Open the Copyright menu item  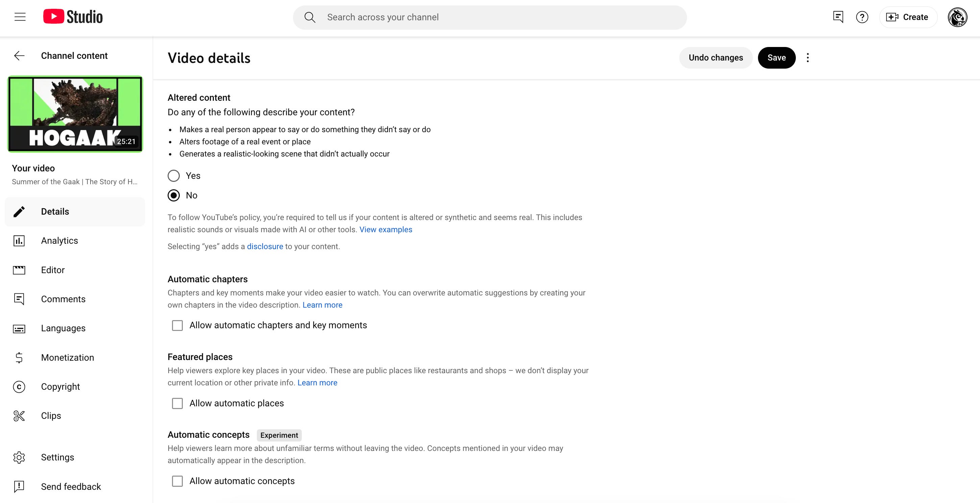pyautogui.click(x=75, y=387)
